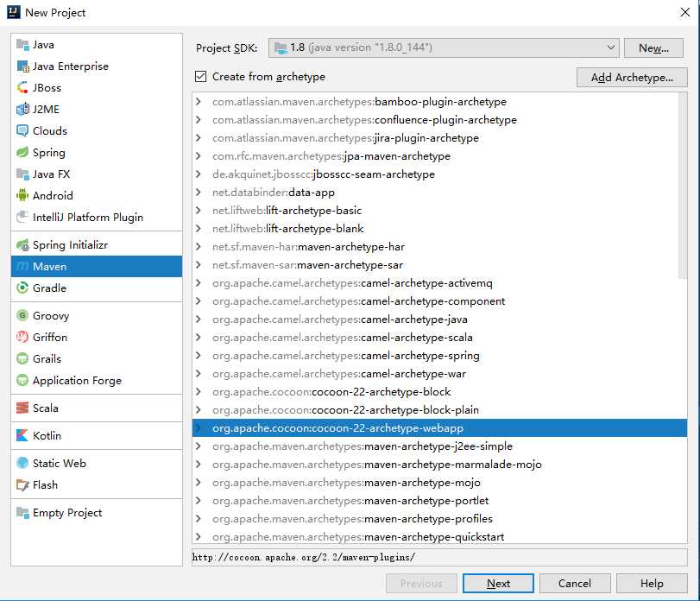Click the cocoon maven-plugins URL text

point(304,557)
